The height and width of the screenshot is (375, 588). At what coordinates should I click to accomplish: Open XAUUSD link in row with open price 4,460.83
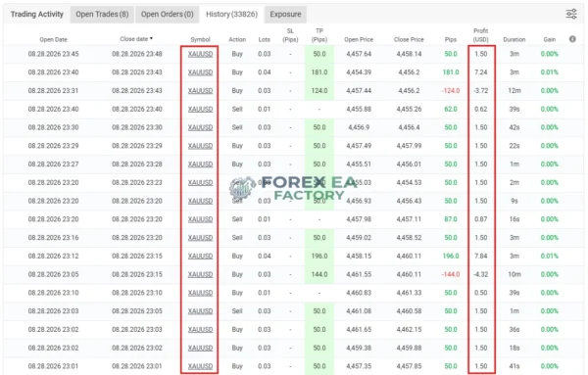click(200, 293)
